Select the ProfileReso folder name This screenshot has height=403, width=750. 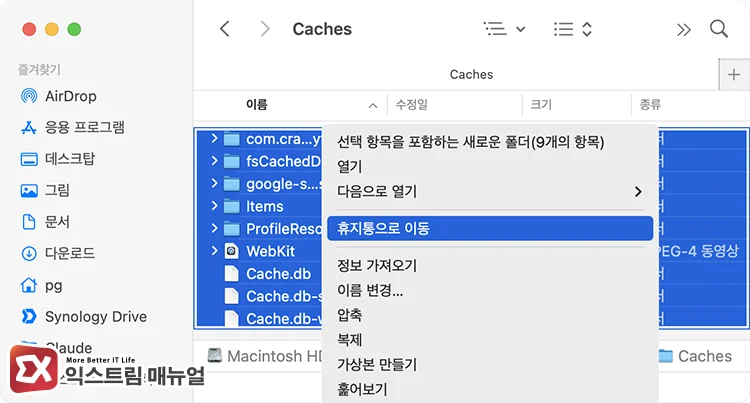(284, 229)
